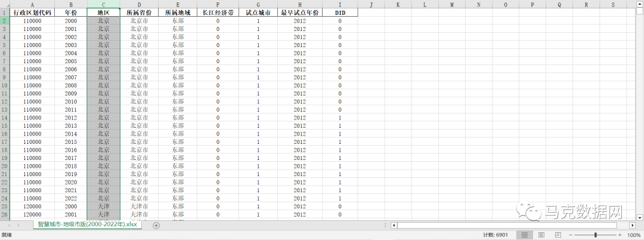Screen dimensions: 644x240
Task: Click the DID header cell
Action: click(x=340, y=13)
